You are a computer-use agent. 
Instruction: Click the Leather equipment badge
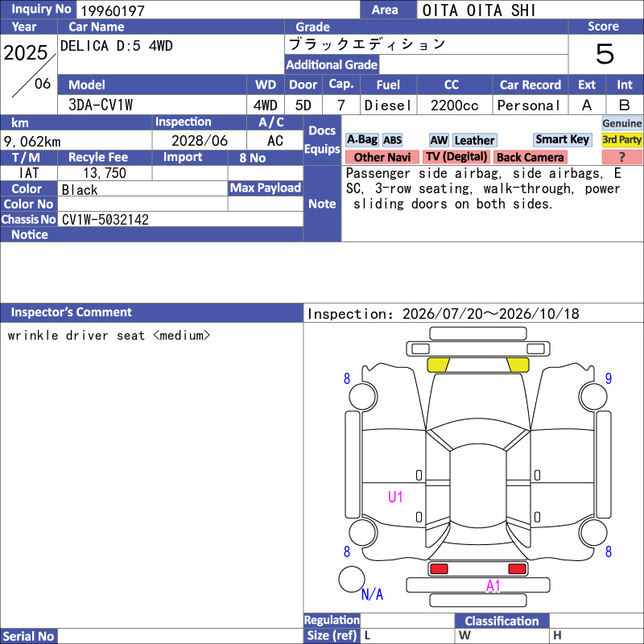[x=474, y=140]
